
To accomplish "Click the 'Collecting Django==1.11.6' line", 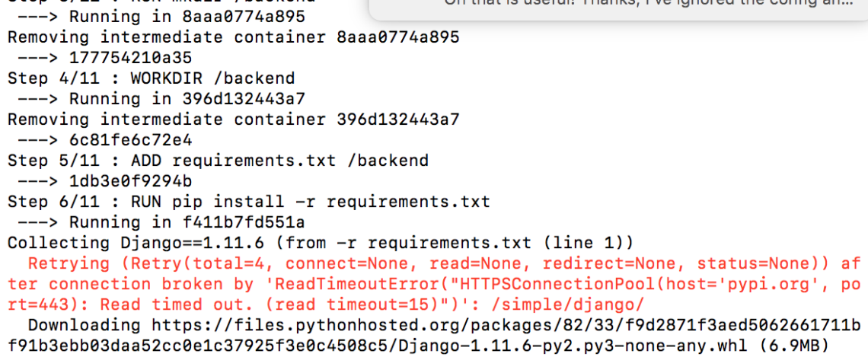I will coord(321,243).
